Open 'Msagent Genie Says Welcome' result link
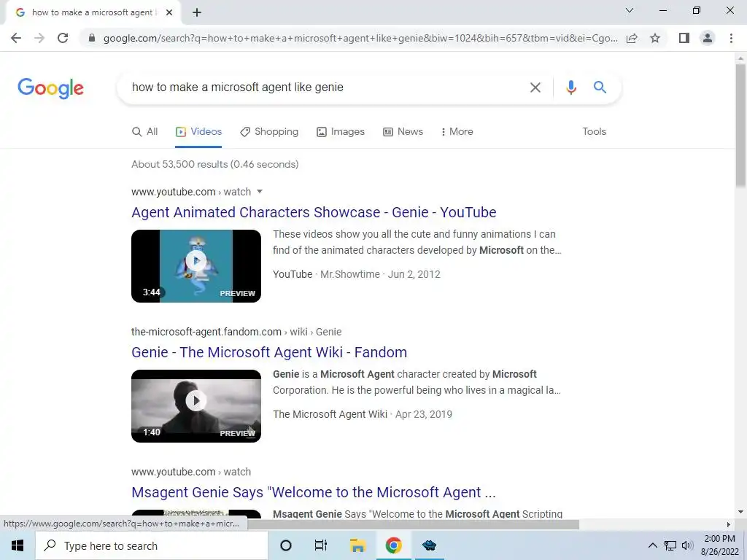 [x=314, y=492]
